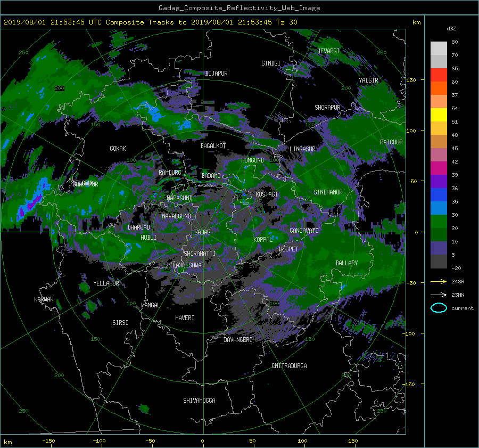Click the SINDGI city label

coord(271,63)
